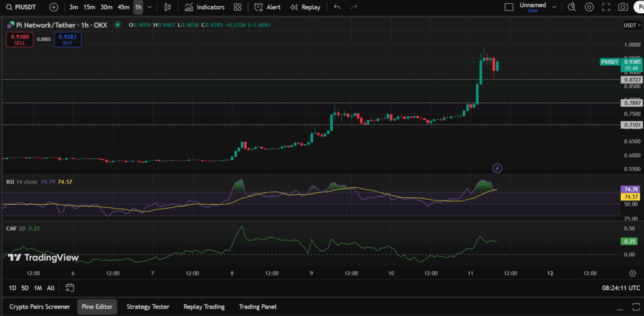Click the PIUSDT price label on scale

coord(609,62)
